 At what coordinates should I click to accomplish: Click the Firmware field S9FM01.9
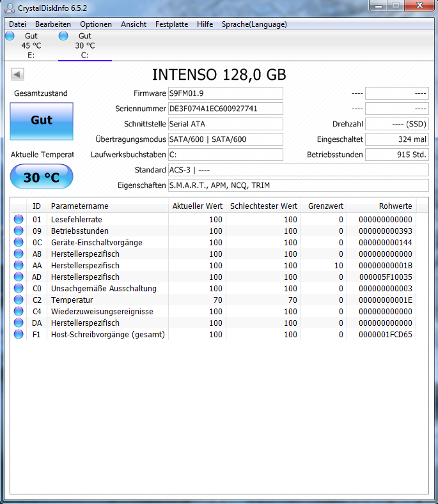pyautogui.click(x=226, y=93)
